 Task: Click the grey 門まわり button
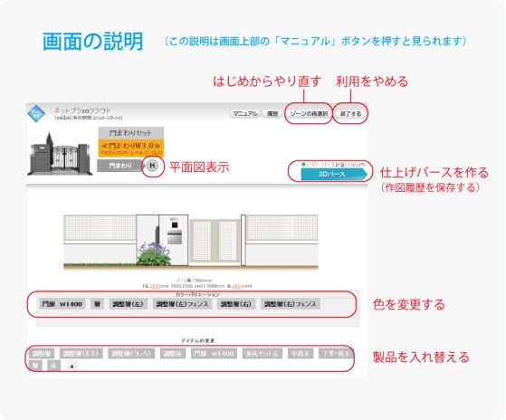point(119,166)
